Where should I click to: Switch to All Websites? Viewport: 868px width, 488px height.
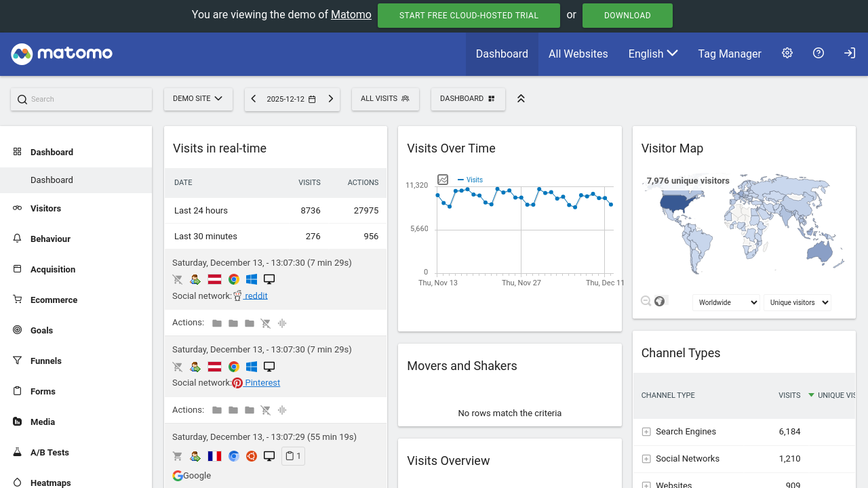click(x=578, y=54)
